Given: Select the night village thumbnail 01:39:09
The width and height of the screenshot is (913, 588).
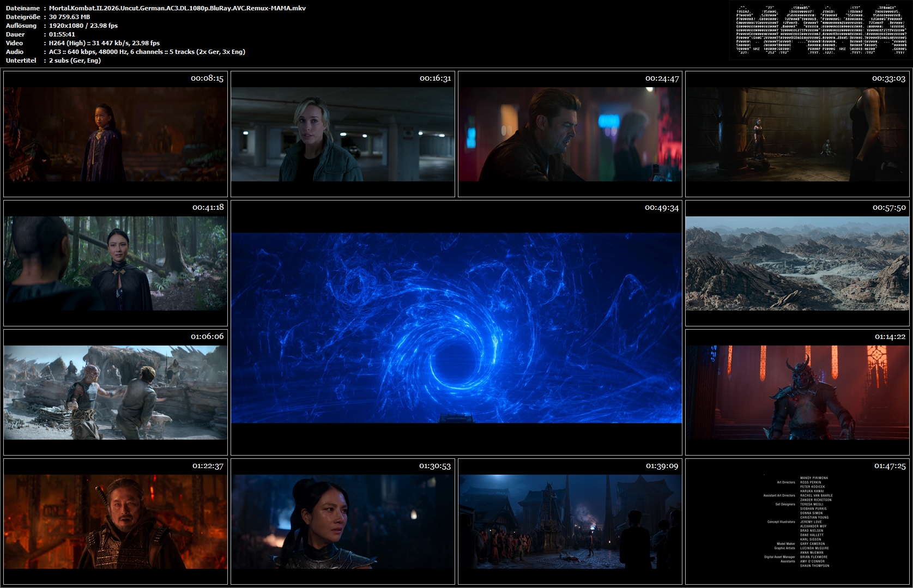Looking at the screenshot, I should pyautogui.click(x=570, y=522).
